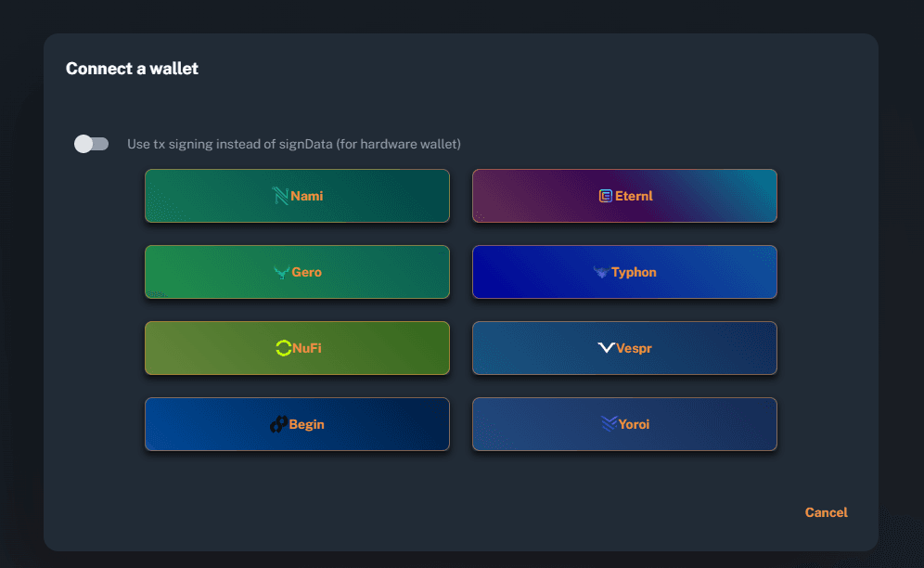The image size is (924, 568).
Task: Click the NuFi circular logo icon
Action: [x=283, y=348]
